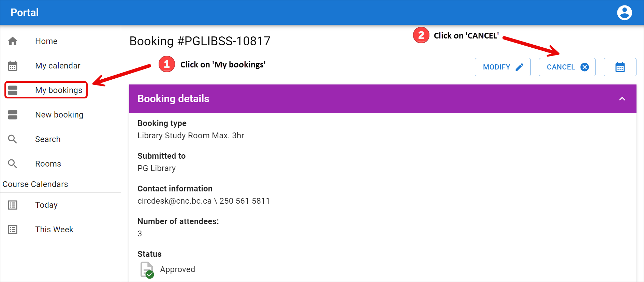Screen dimensions: 644x282
Task: Click the This Week list icon
Action: tap(13, 230)
